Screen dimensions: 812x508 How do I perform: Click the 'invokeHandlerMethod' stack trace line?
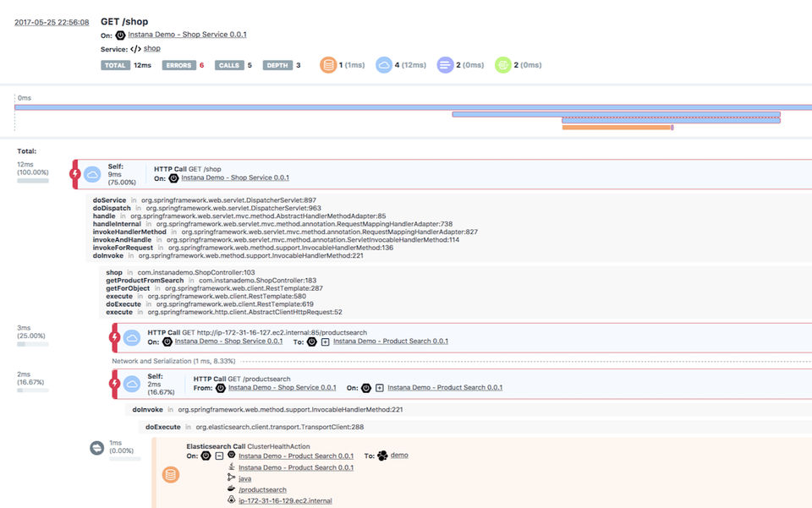(285, 232)
